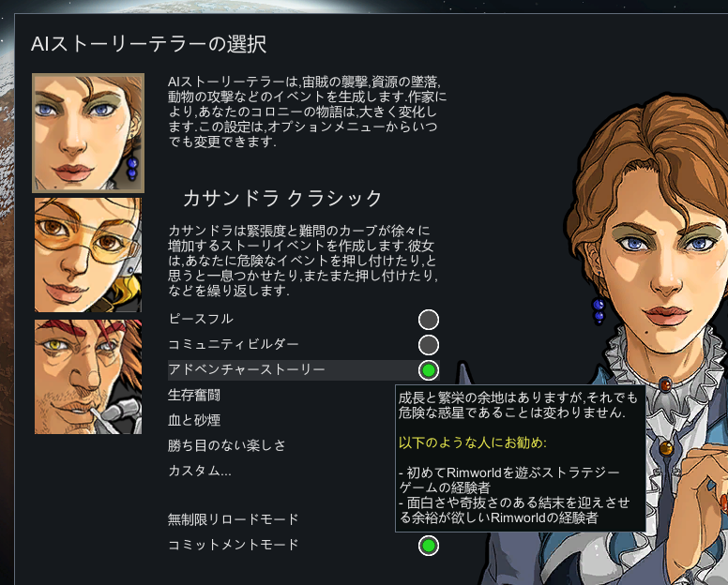The width and height of the screenshot is (728, 585).
Task: Pick the red-haired Randy storyteller portrait
Action: [x=88, y=377]
